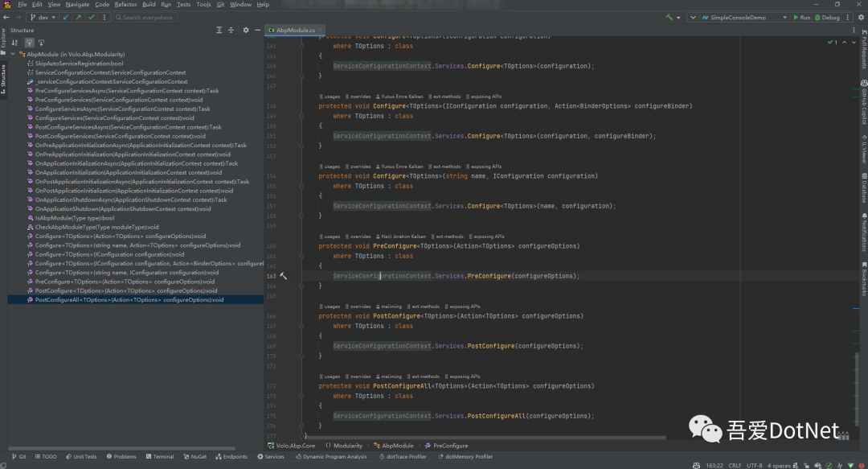Open the NuGet tool window
868x469 pixels.
(194, 457)
